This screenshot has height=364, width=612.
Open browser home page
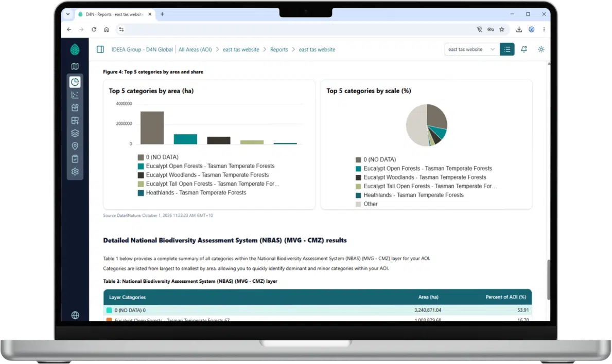click(107, 29)
